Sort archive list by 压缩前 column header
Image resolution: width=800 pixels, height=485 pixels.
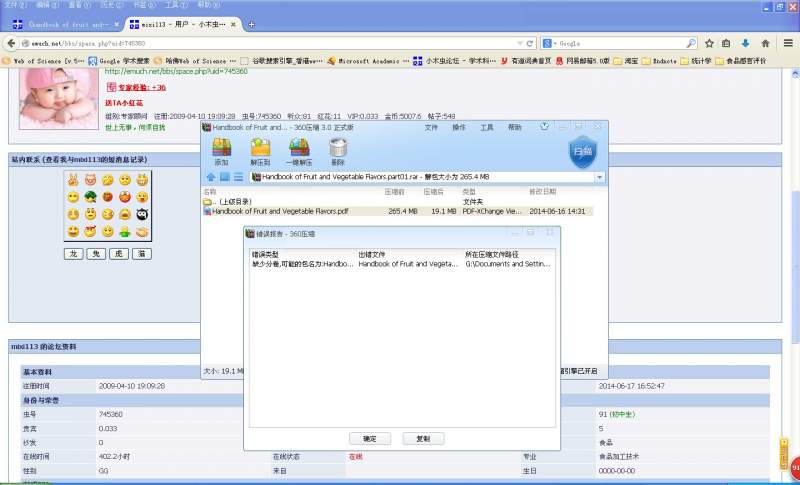tap(394, 192)
